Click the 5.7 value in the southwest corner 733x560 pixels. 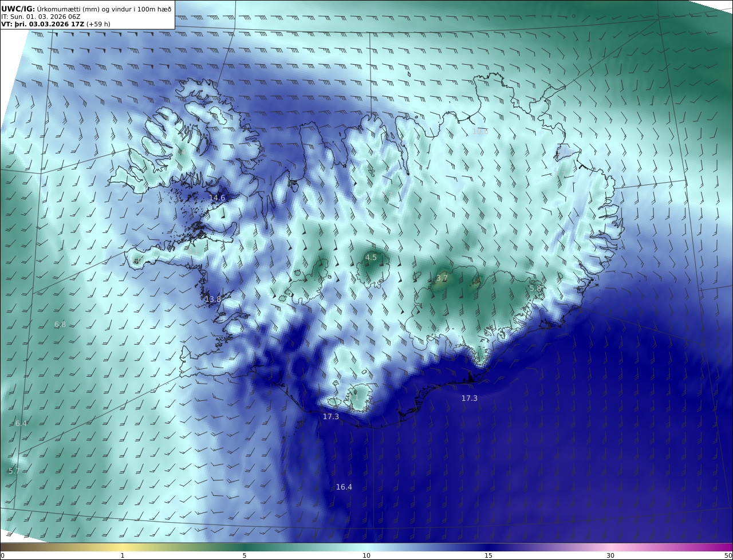(14, 471)
